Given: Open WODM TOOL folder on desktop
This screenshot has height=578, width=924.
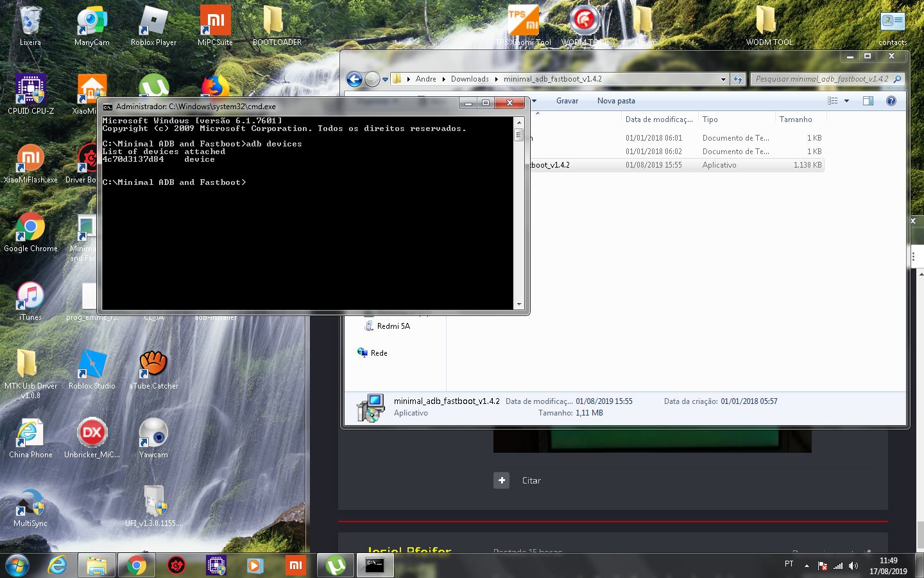Looking at the screenshot, I should click(769, 26).
